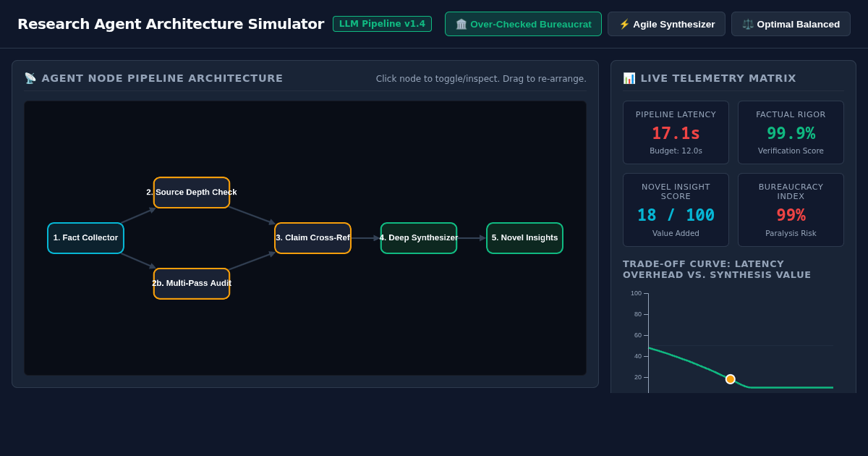Screen dimensions: 868x456
Task: Click the Pipeline Latency 17.1s value
Action: 676,134
